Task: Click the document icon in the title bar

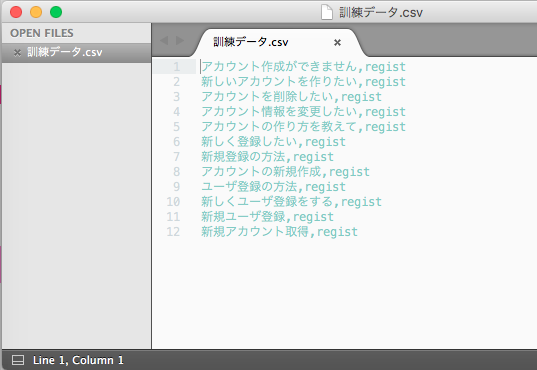Action: pos(327,12)
